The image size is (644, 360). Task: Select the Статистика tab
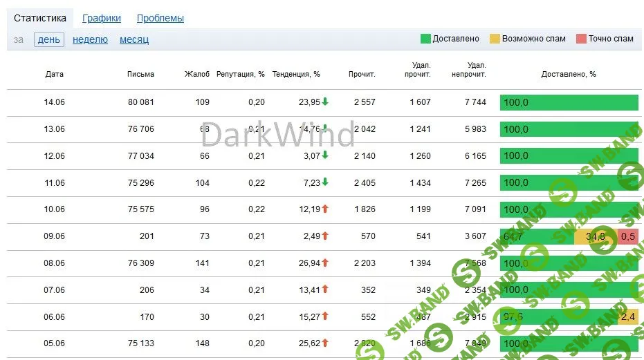(40, 19)
